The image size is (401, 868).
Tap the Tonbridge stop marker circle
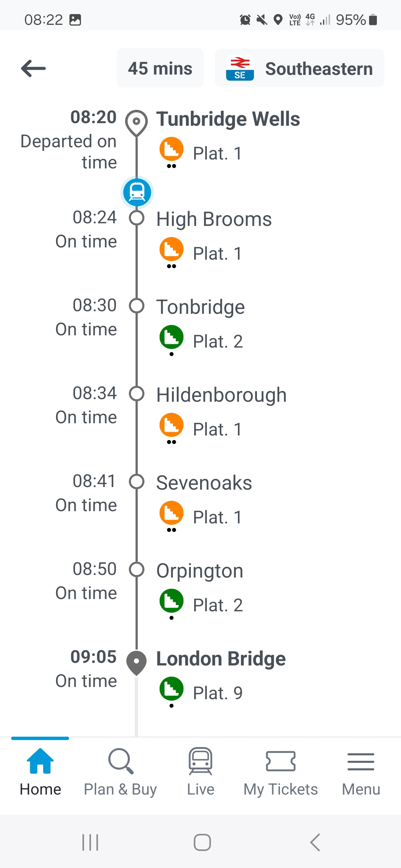[137, 306]
